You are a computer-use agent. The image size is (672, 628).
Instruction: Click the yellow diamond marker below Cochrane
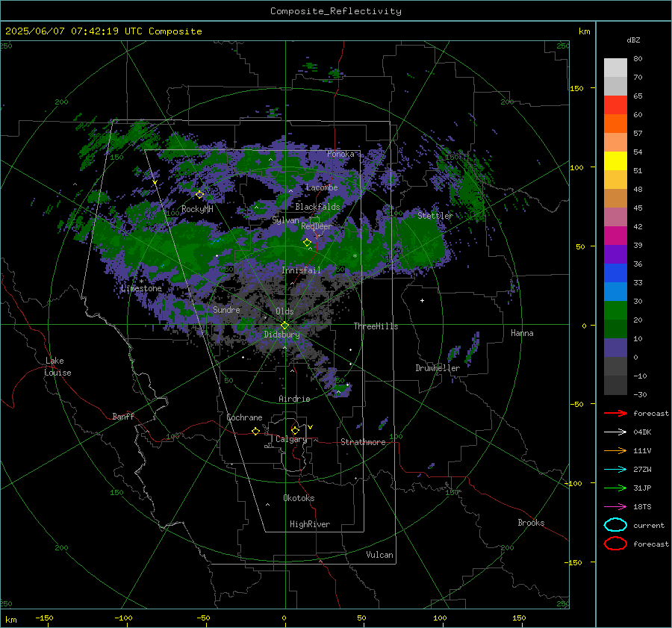255,432
